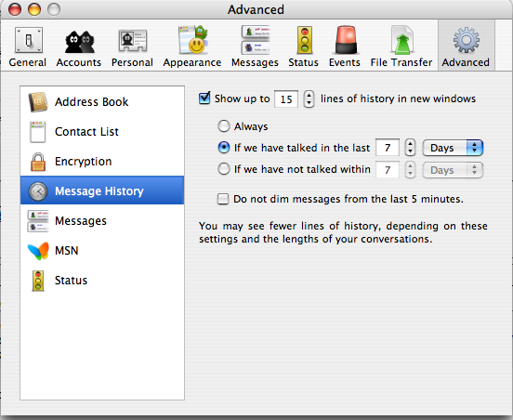
Task: Open the General preferences switch icon
Action: point(29,40)
